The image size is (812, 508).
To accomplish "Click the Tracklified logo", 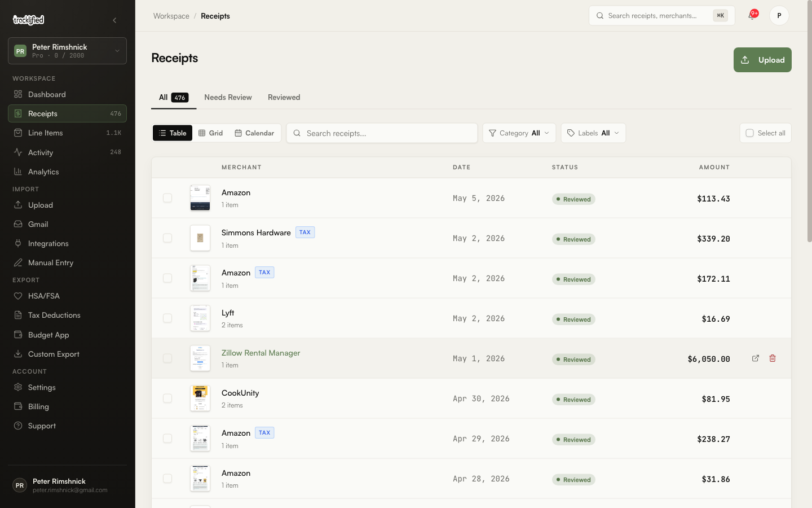I will click(x=28, y=20).
